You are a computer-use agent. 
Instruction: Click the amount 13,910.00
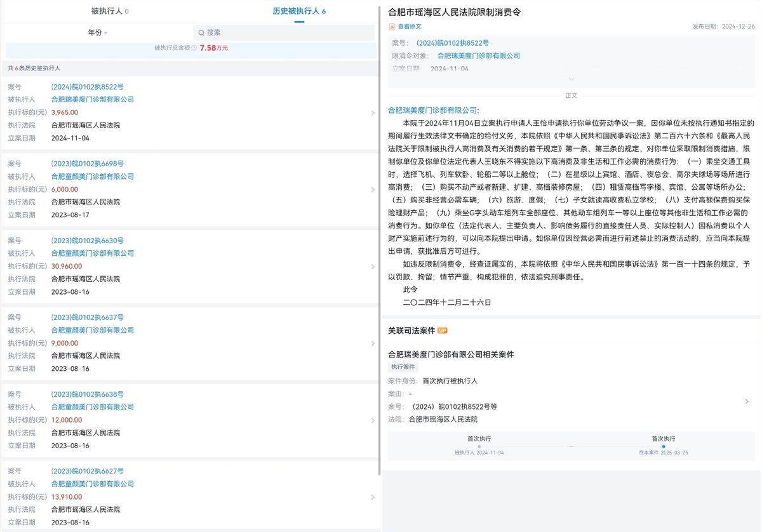click(x=66, y=496)
